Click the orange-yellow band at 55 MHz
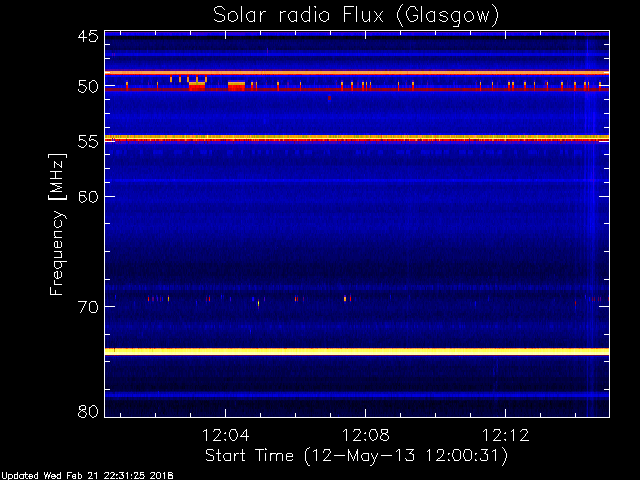The image size is (640, 480). coord(357,138)
